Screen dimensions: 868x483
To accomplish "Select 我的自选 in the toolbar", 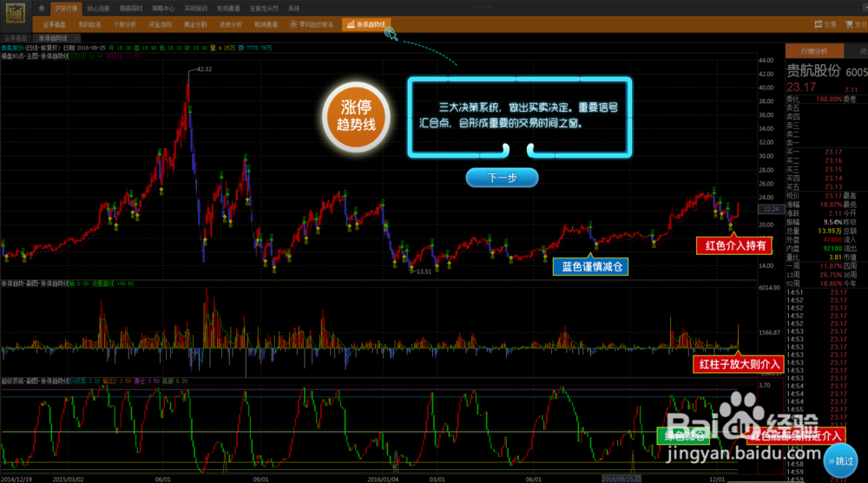I will (x=89, y=24).
